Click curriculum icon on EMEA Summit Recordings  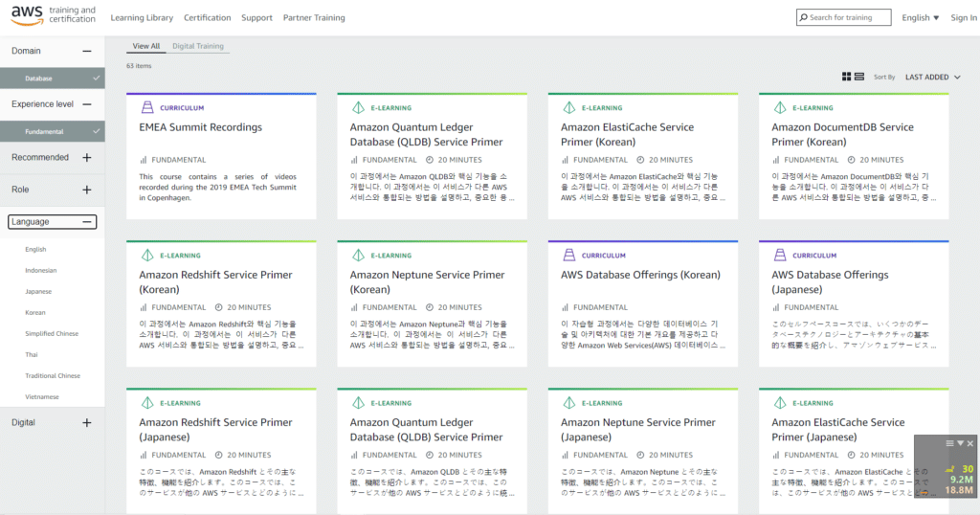tap(146, 108)
